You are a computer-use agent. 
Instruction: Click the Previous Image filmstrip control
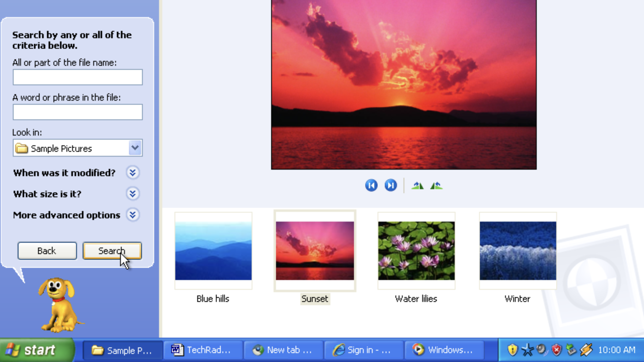(x=371, y=185)
